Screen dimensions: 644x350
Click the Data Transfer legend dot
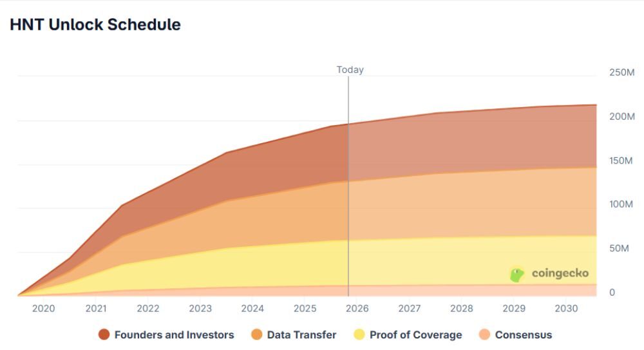click(257, 335)
